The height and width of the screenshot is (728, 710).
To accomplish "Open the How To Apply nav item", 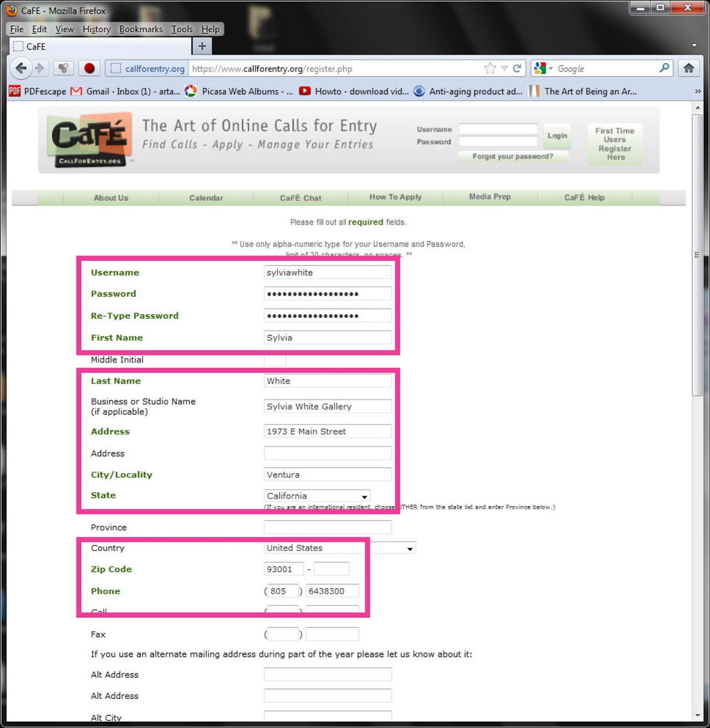I will pyautogui.click(x=396, y=197).
